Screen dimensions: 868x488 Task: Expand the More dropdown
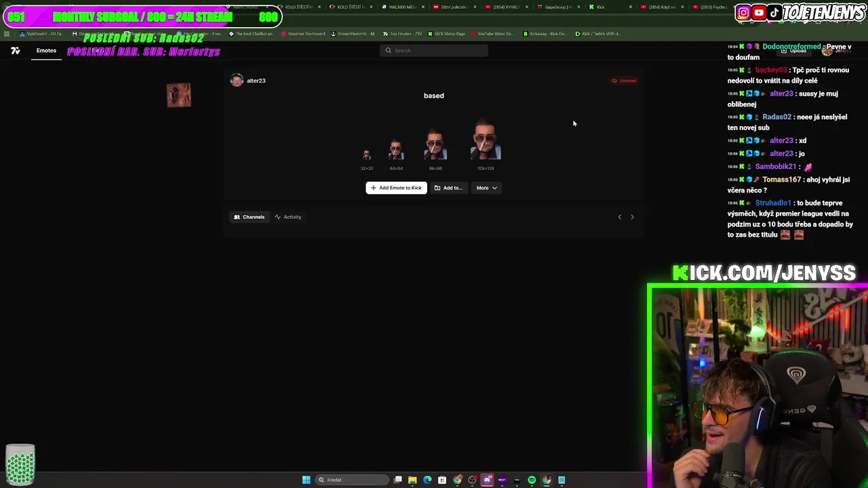pyautogui.click(x=486, y=188)
